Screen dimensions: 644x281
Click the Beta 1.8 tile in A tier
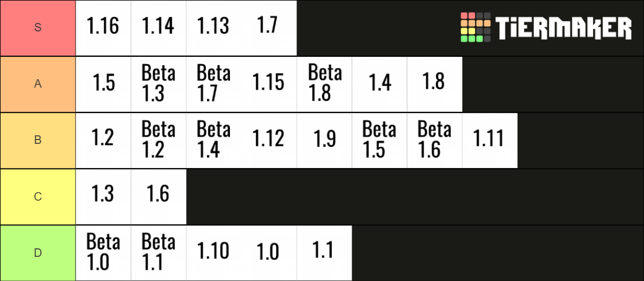(324, 84)
